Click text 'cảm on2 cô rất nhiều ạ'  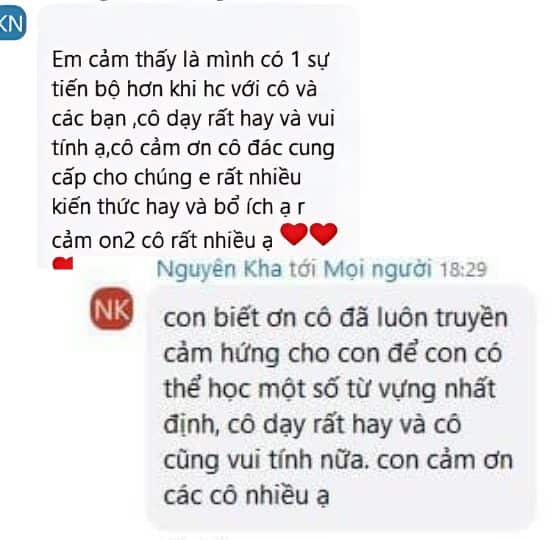162,240
